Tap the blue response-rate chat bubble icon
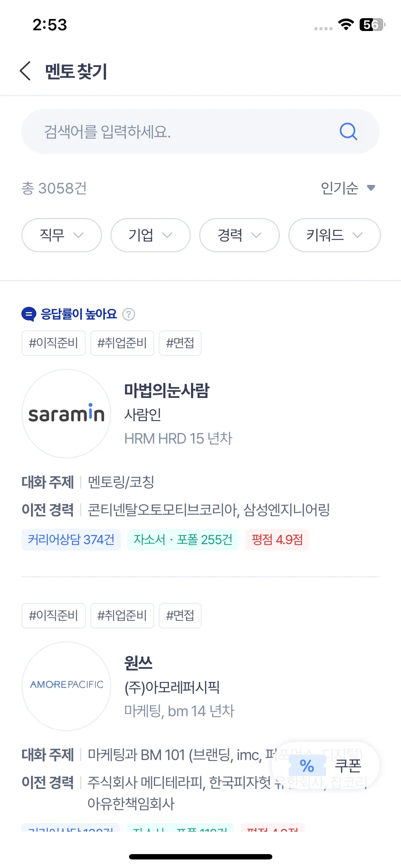 tap(29, 314)
